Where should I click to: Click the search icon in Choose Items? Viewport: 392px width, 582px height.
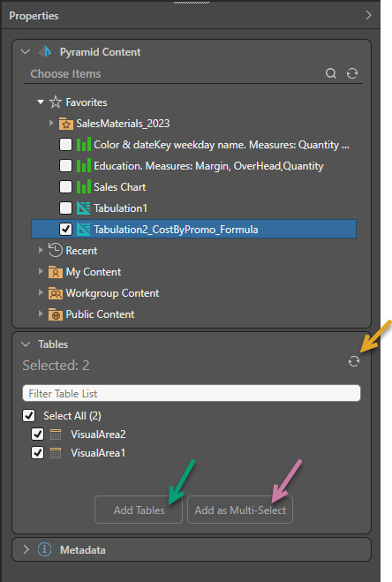(331, 73)
